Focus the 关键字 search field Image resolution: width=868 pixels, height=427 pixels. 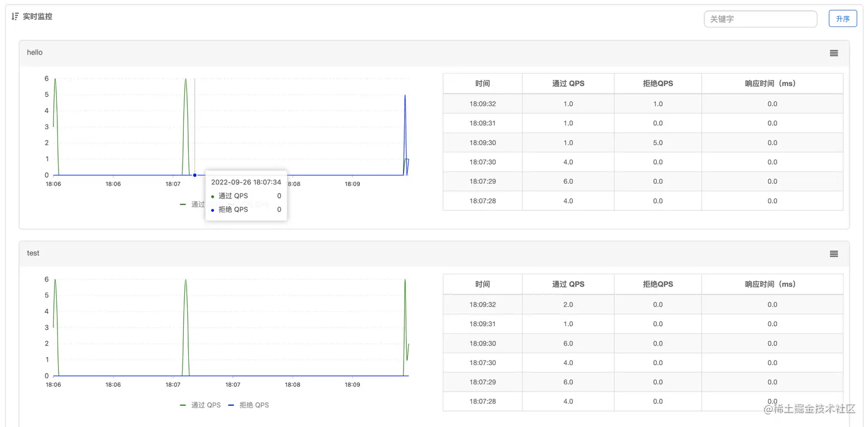coord(760,19)
